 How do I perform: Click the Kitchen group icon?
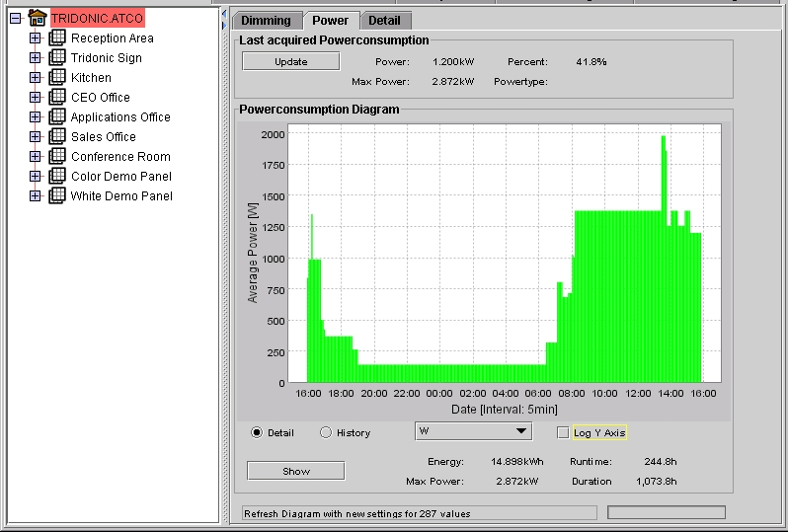[57, 77]
